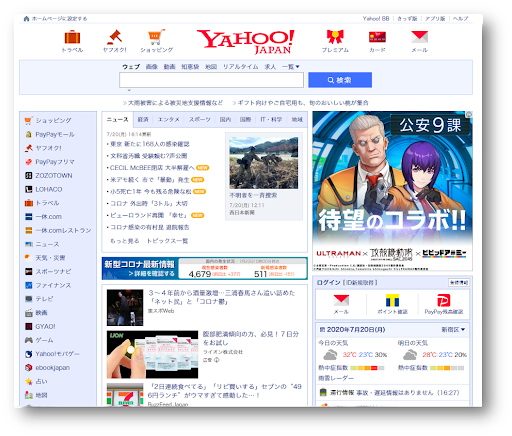
Task: Open the 公安9課 collaboration ad banner
Action: [x=392, y=191]
